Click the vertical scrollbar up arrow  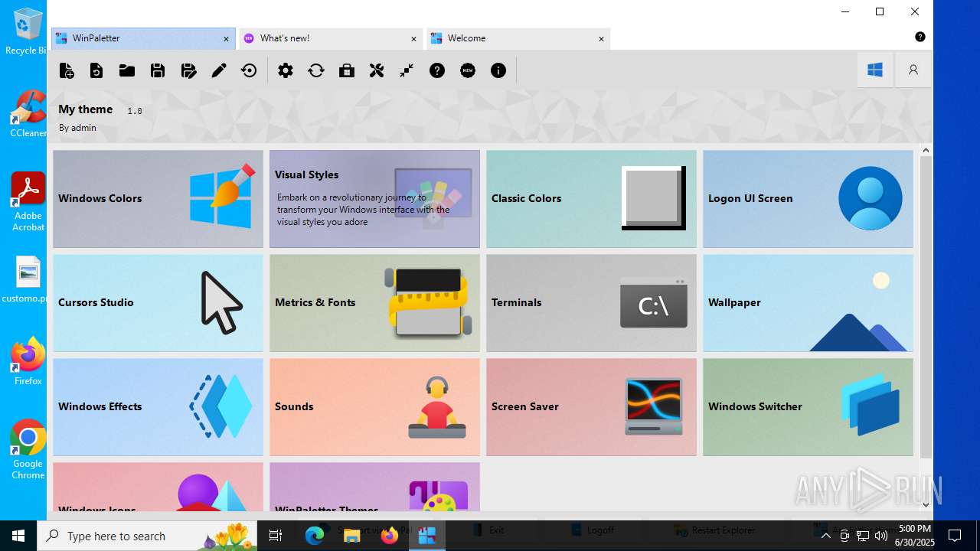tap(926, 151)
